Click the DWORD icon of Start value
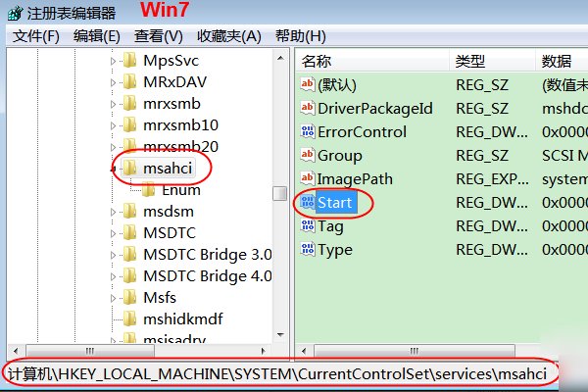 point(308,202)
